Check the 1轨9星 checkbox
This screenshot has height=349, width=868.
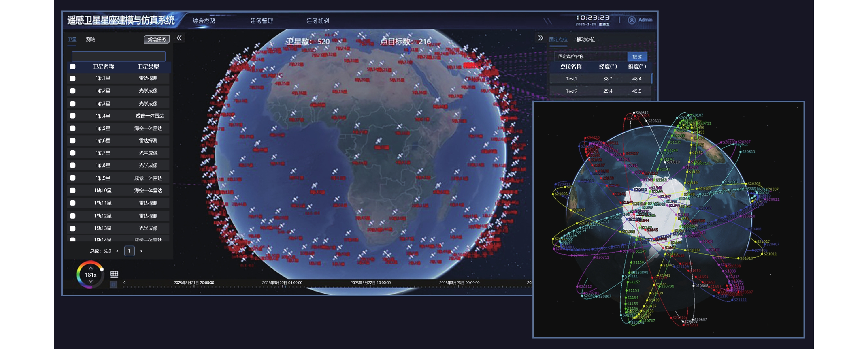coord(72,178)
